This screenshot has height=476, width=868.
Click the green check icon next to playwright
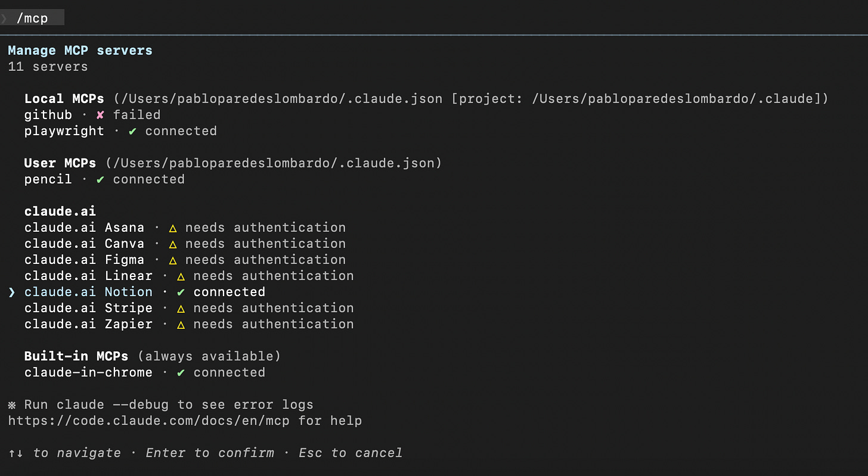[132, 130]
